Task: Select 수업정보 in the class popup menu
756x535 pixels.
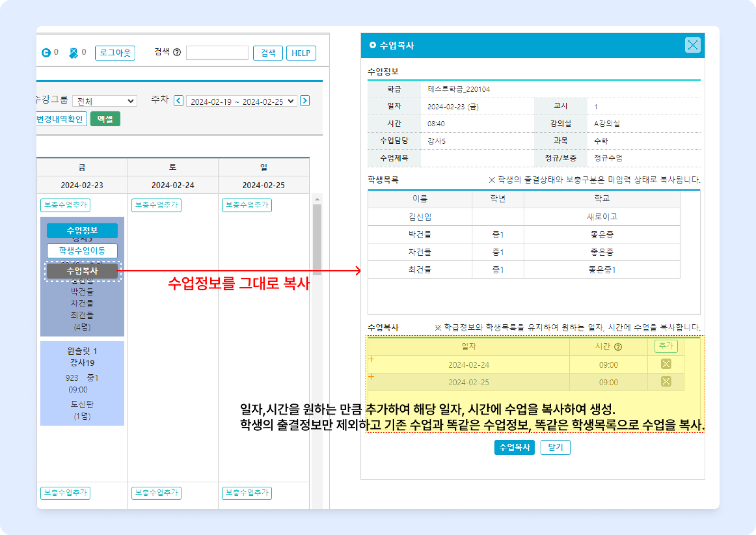Action: pos(82,230)
